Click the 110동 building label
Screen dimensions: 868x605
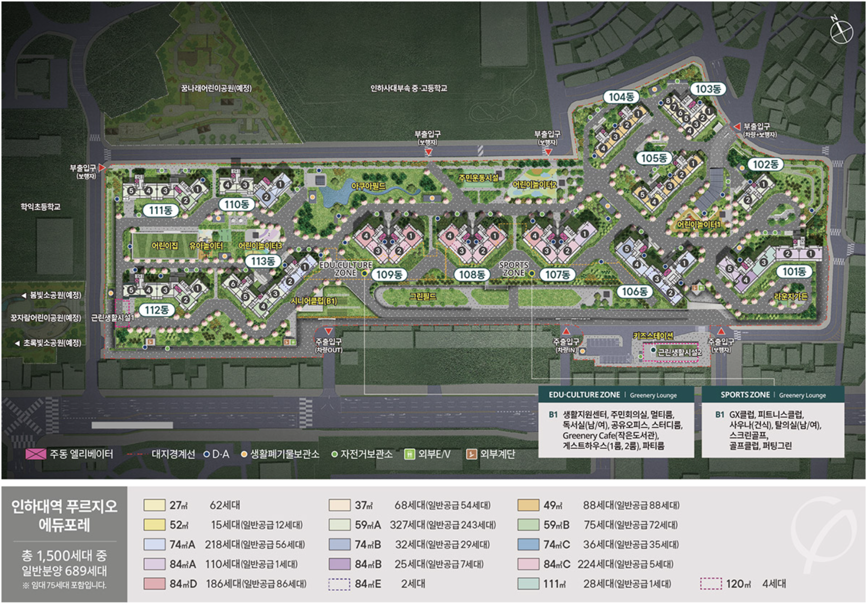click(x=237, y=205)
